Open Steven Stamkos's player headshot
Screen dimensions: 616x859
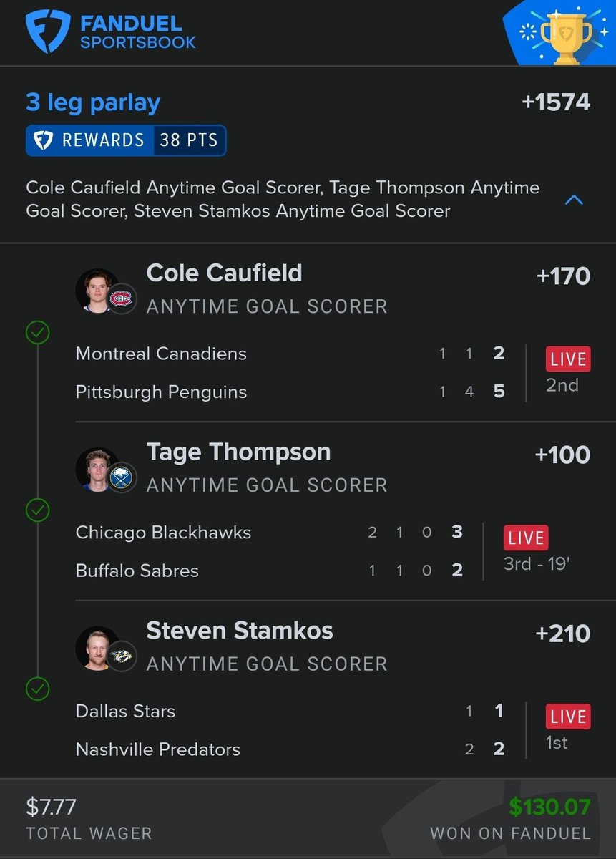coord(96,648)
